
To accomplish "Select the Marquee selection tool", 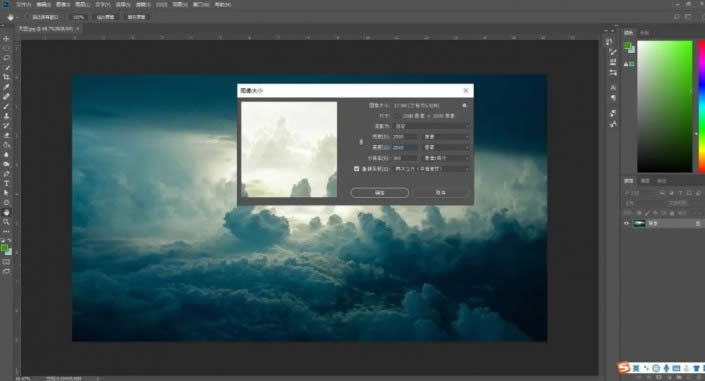I will click(x=6, y=48).
